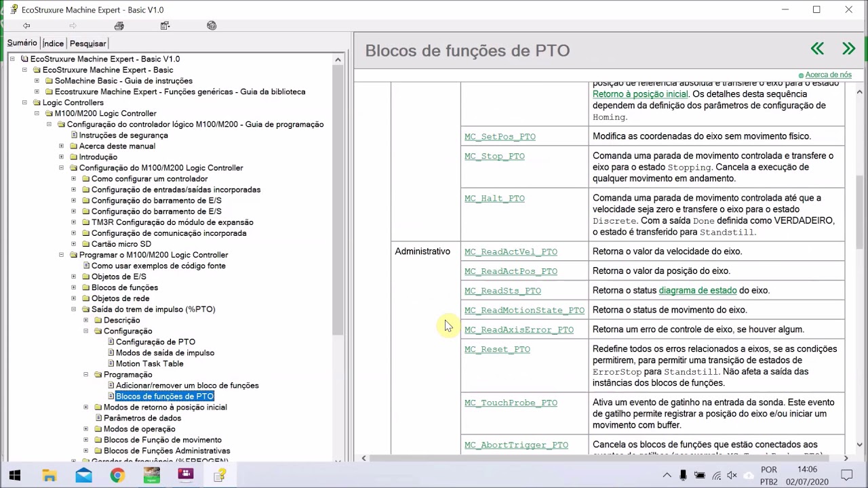Open Parâmetros de dados topic

click(142, 418)
